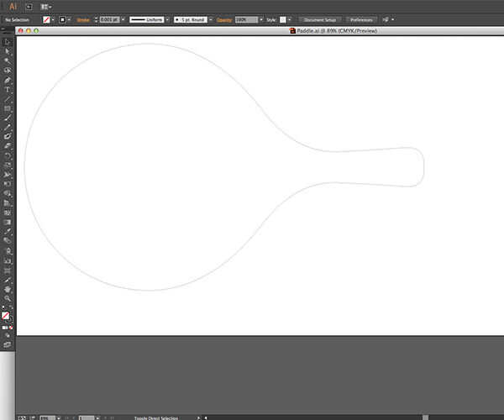Click the Paddle.ai document title
The image size is (504, 420).
tap(337, 31)
